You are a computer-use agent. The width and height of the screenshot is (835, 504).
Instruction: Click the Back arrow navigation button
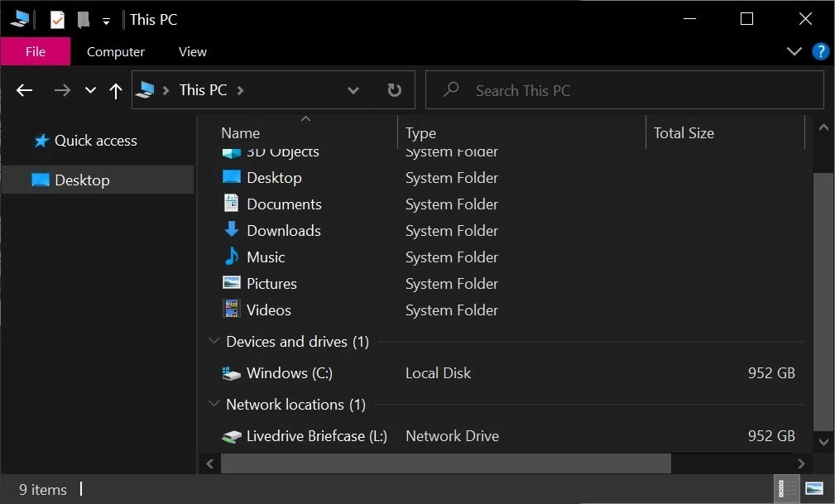tap(25, 90)
